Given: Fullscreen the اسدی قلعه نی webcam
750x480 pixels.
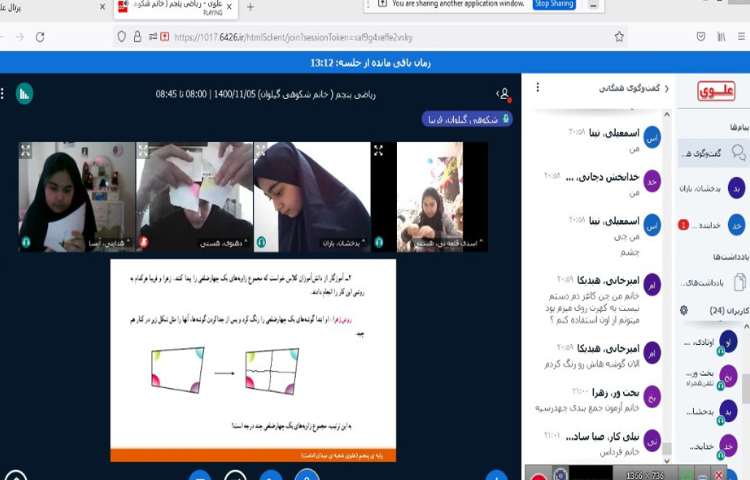Looking at the screenshot, I should pos(378,151).
